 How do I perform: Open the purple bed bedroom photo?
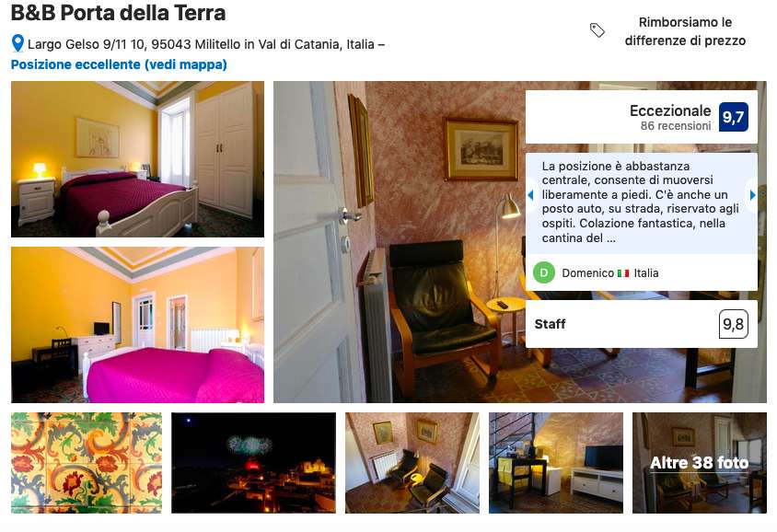click(x=137, y=159)
